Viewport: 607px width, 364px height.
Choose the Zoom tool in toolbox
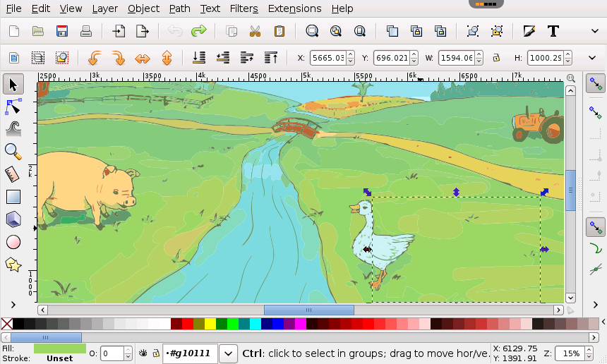(x=13, y=151)
